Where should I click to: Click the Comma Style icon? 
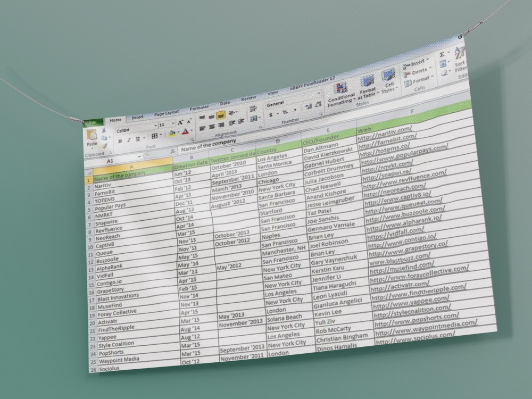click(295, 110)
